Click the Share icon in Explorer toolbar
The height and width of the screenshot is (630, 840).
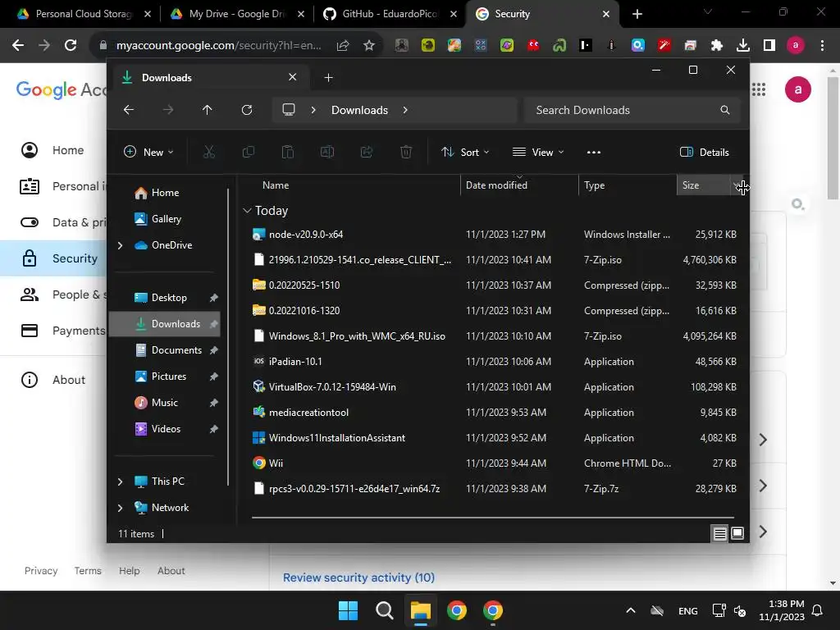(367, 152)
